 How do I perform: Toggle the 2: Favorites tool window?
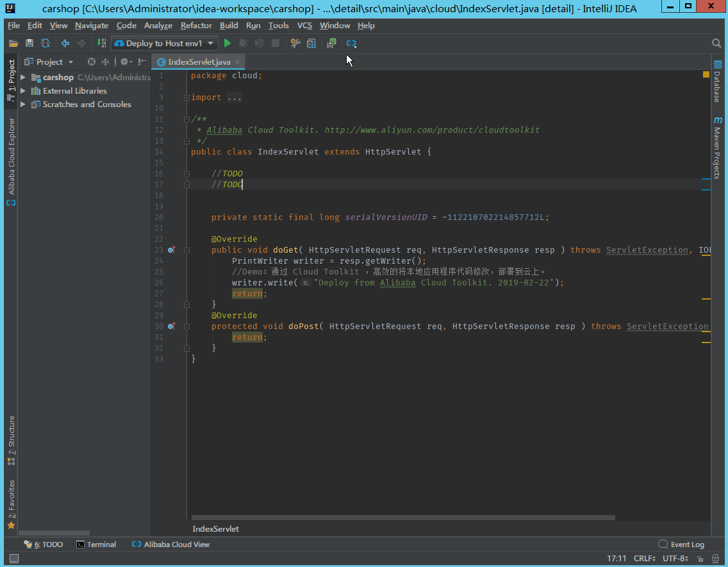(11, 504)
